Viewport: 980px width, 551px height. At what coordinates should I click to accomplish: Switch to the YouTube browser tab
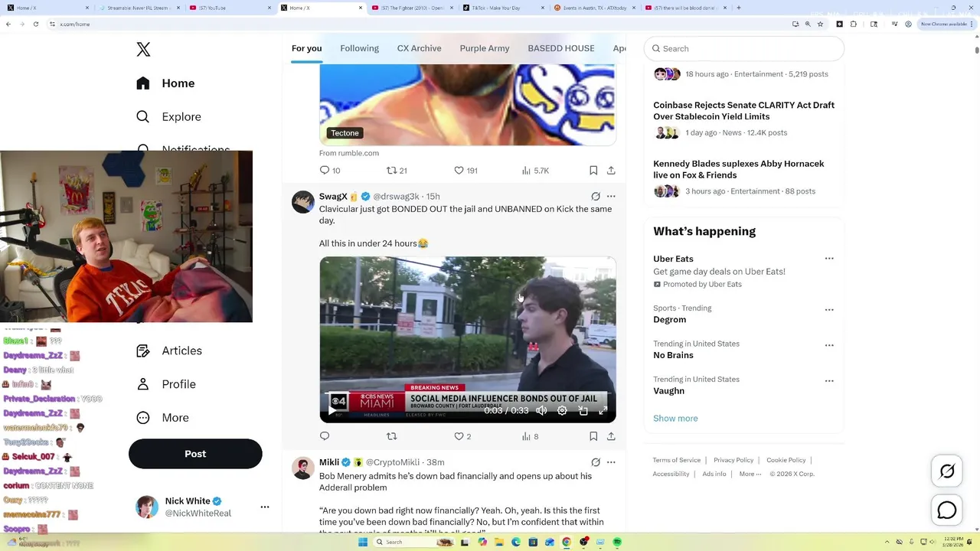(230, 8)
